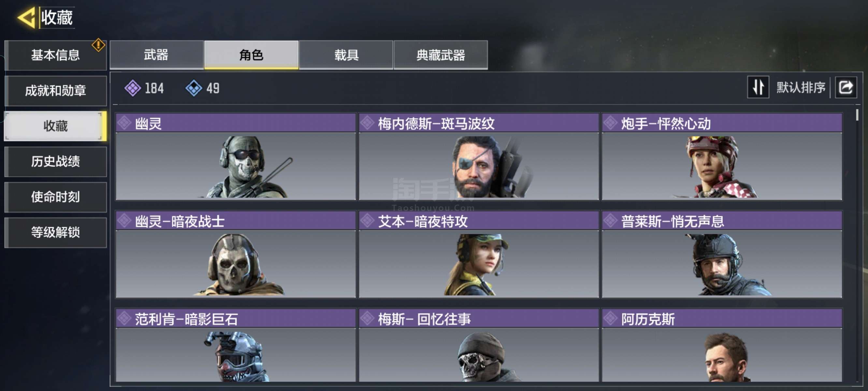Click the rarity diamond icon on 幽灵 card

[x=124, y=123]
